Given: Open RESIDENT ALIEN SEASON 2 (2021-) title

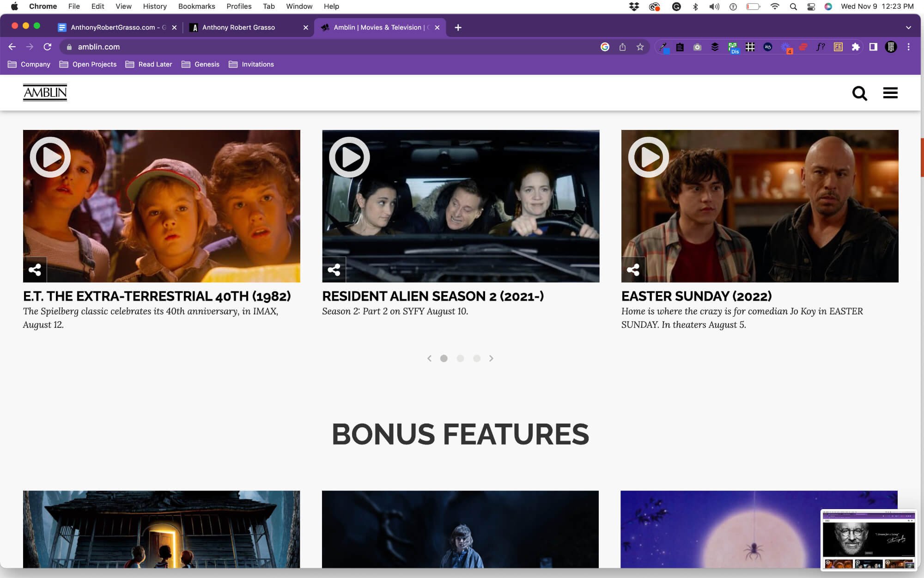Looking at the screenshot, I should click(433, 296).
